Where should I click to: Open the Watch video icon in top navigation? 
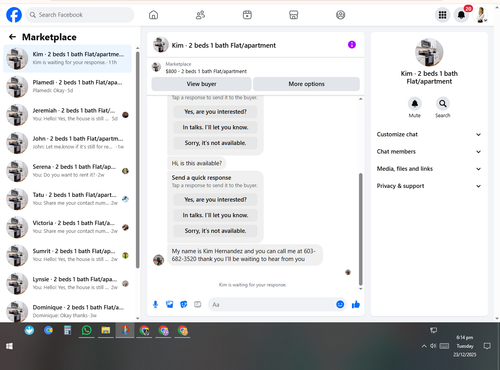click(x=247, y=15)
